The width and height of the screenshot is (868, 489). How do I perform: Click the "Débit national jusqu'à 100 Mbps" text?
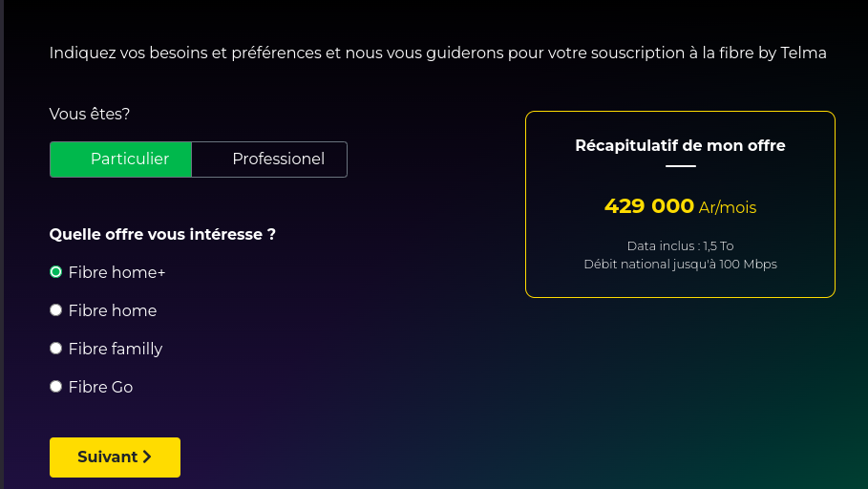(680, 264)
